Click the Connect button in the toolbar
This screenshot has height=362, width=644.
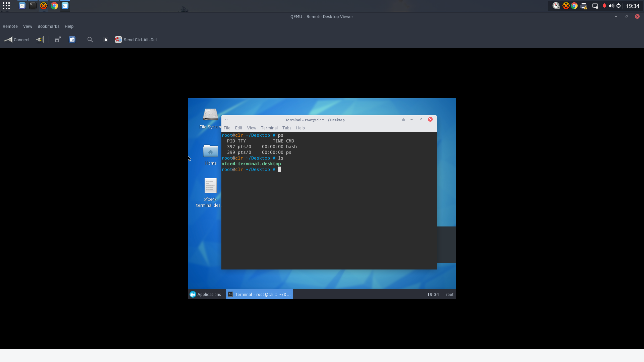(17, 40)
